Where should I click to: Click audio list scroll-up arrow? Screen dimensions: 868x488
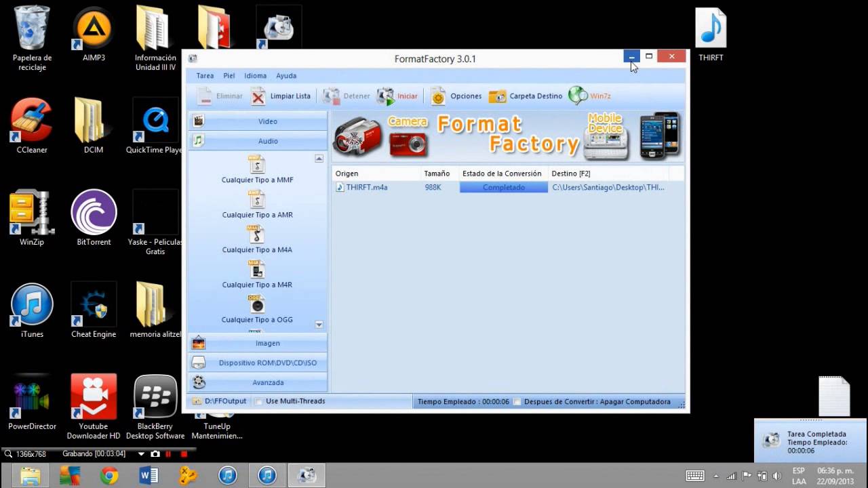[x=319, y=159]
